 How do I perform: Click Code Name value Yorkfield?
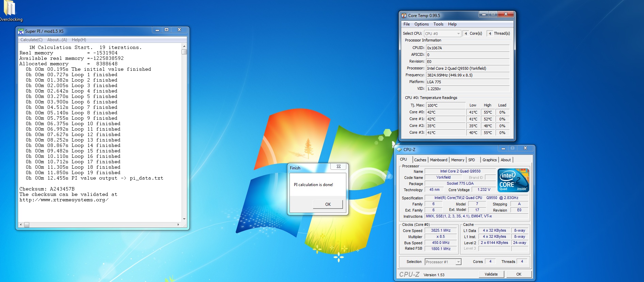(443, 177)
